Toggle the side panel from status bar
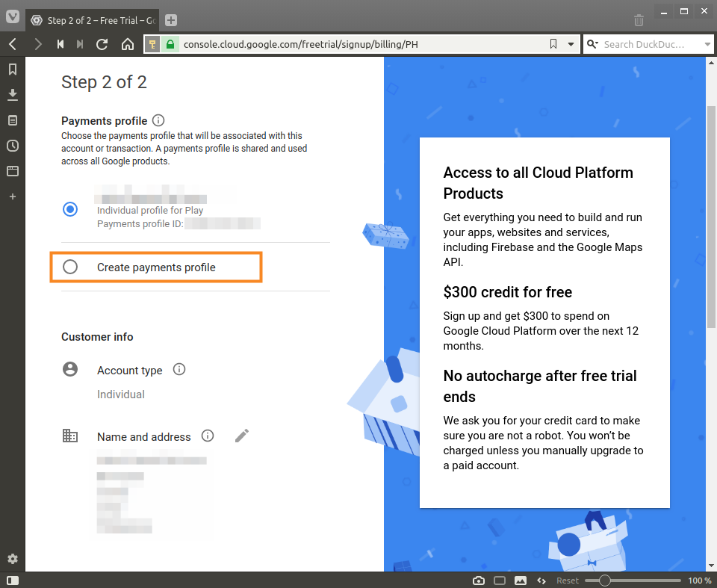 13,581
